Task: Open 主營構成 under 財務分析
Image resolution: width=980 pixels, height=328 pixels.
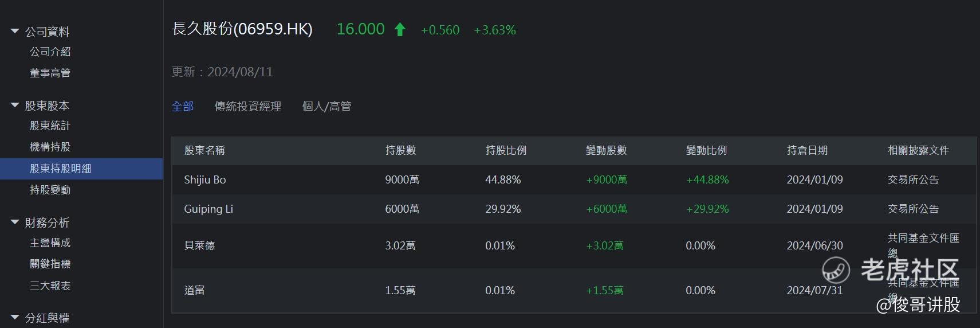Action: coord(50,243)
